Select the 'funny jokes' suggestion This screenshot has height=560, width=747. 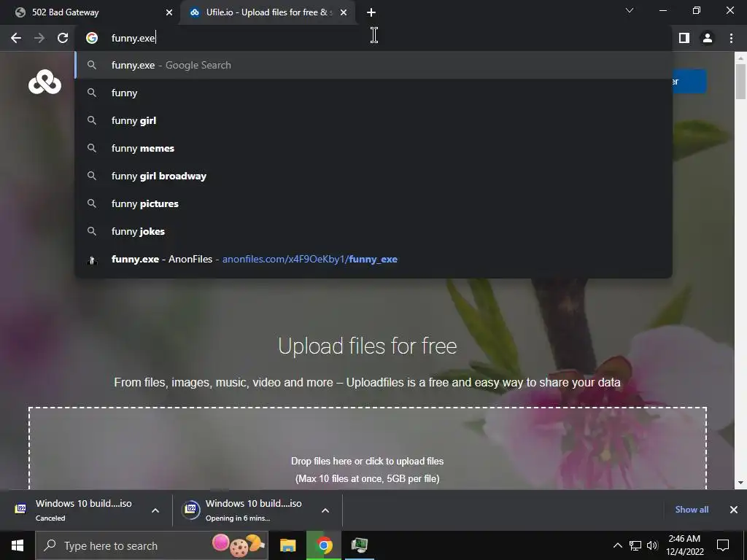pyautogui.click(x=374, y=231)
